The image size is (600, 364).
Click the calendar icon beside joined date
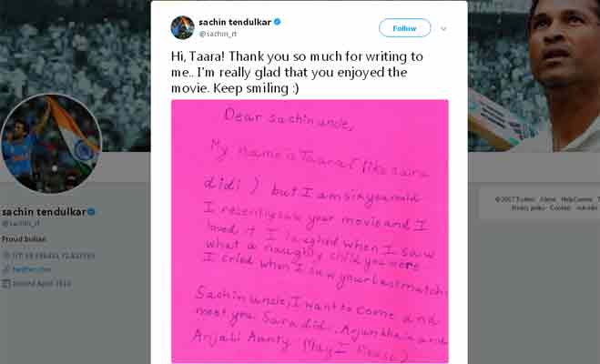5,283
